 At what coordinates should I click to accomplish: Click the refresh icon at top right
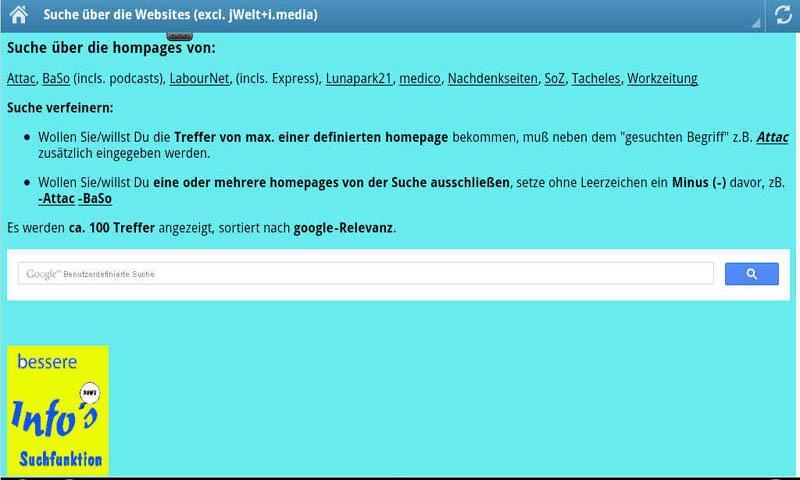[783, 15]
